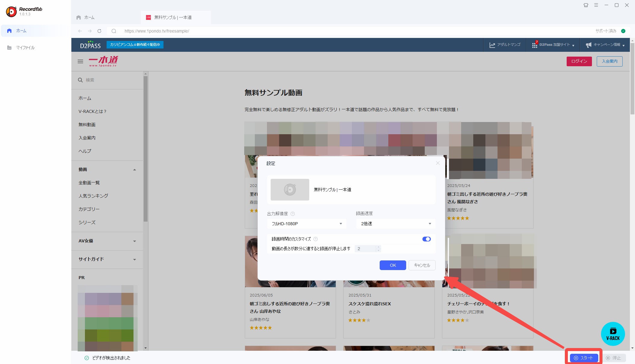
Task: Start recording with スタート button
Action: [x=584, y=358]
